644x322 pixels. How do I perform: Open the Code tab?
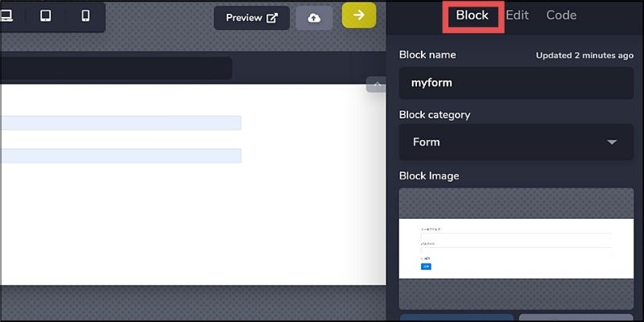click(x=561, y=15)
